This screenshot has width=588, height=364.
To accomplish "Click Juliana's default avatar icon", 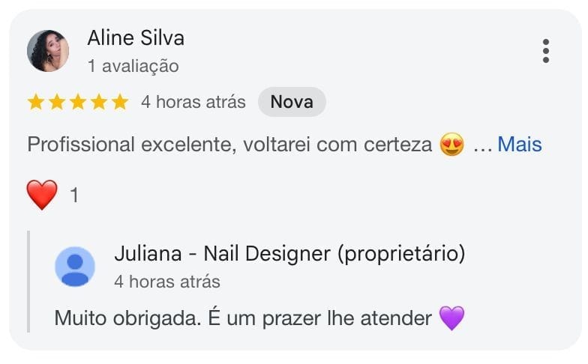I will (x=75, y=267).
